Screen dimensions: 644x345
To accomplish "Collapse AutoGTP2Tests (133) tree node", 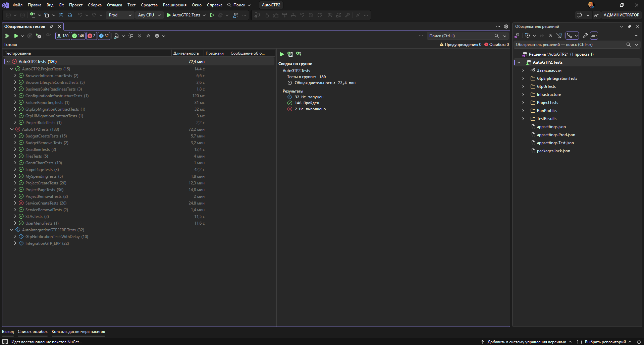I will pyautogui.click(x=12, y=129).
